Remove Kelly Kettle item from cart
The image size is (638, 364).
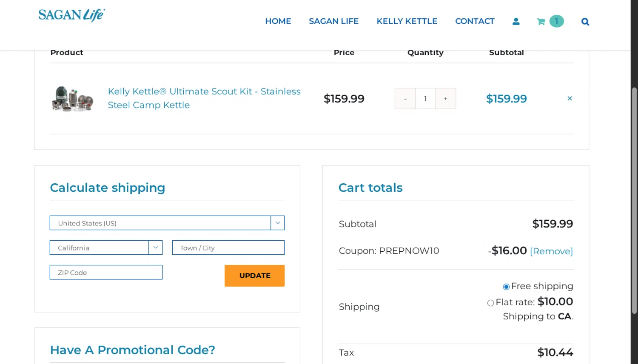[570, 98]
